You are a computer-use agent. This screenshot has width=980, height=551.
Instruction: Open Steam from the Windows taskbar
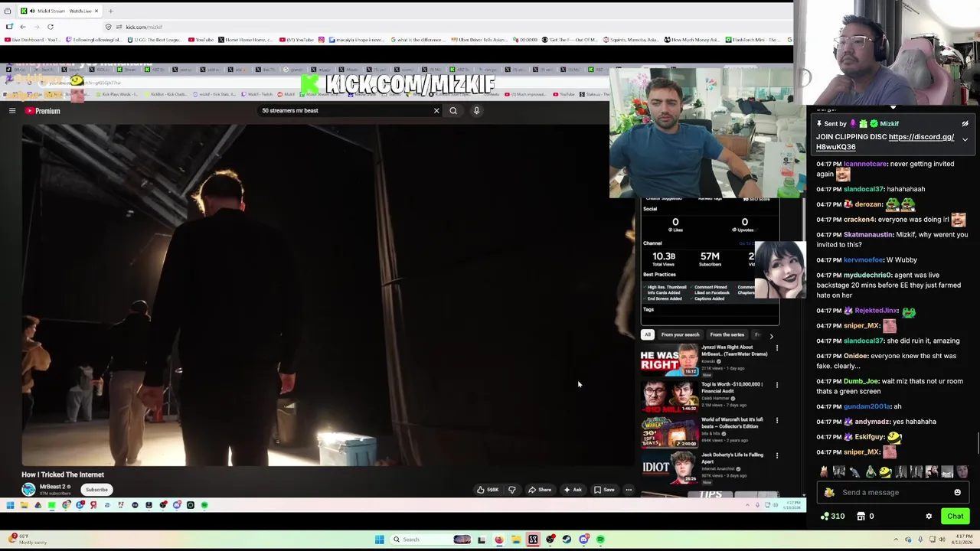point(567,540)
